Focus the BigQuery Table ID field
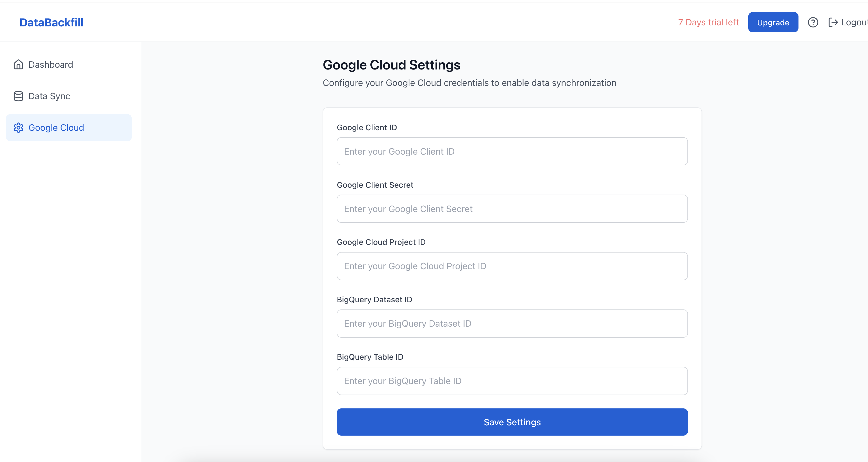Screen dimensions: 868x462 512,381
